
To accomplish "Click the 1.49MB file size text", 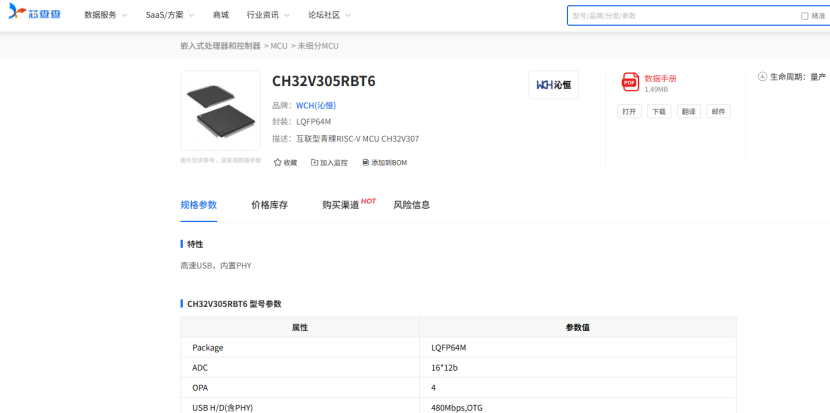I will 656,89.
